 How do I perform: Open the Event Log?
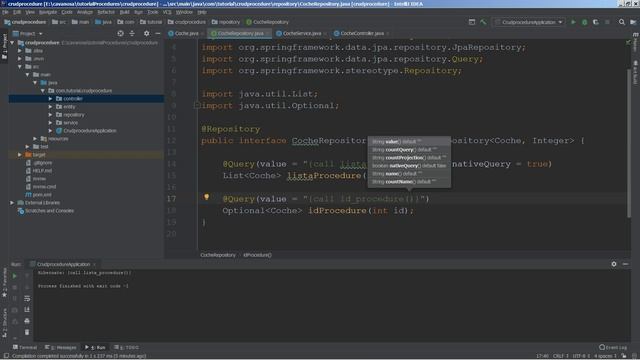613,347
